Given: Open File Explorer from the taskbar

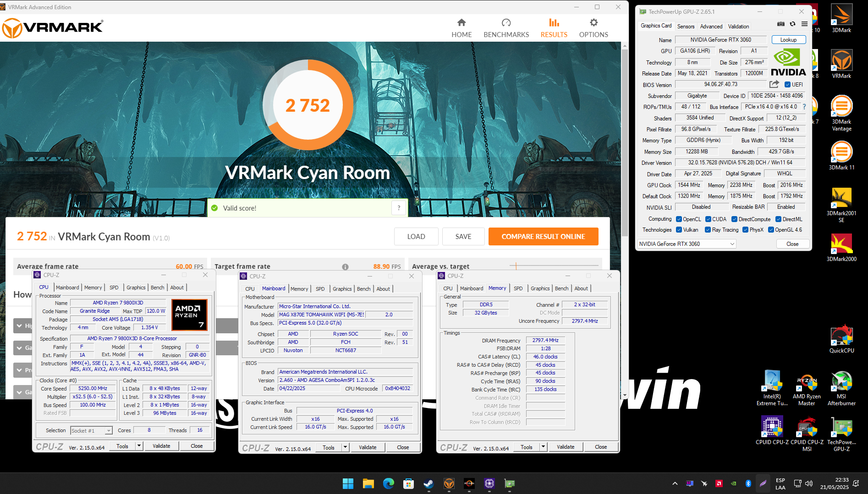Looking at the screenshot, I should click(368, 483).
